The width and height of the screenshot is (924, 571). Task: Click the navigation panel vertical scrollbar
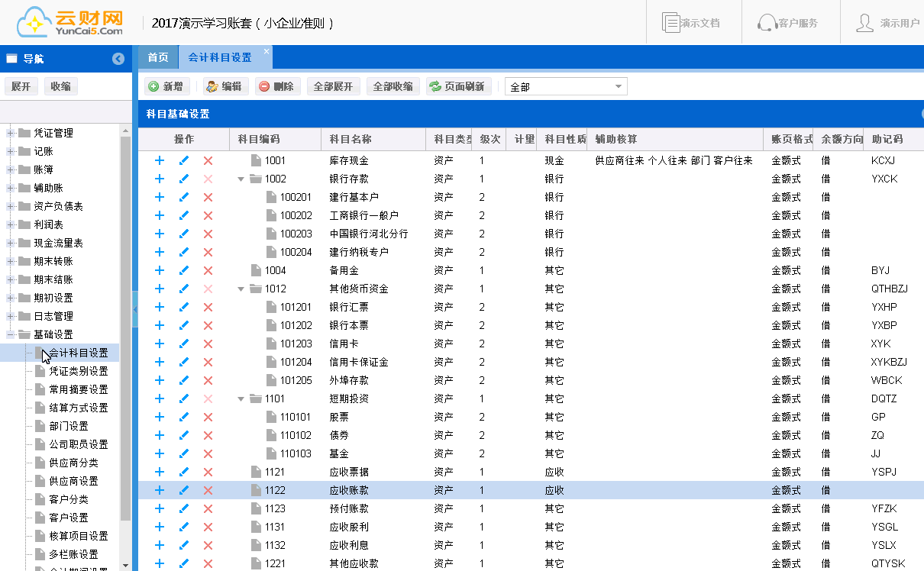pyautogui.click(x=126, y=328)
